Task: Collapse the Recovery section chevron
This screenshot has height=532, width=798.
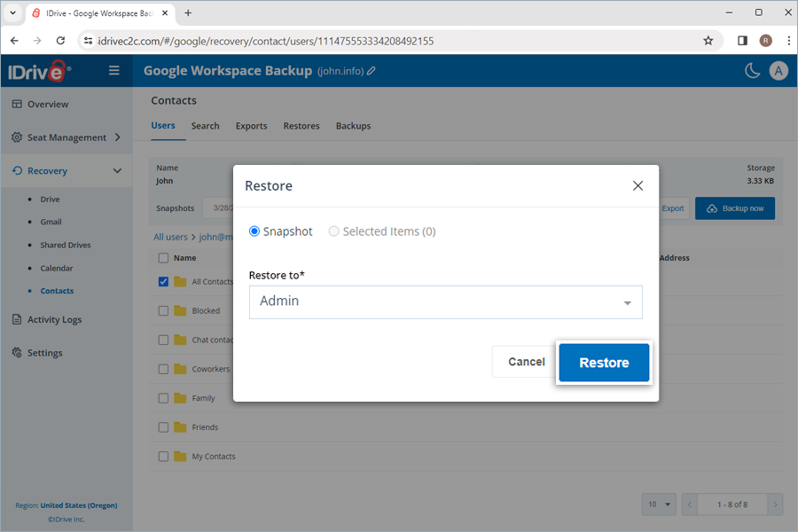Action: [x=118, y=171]
